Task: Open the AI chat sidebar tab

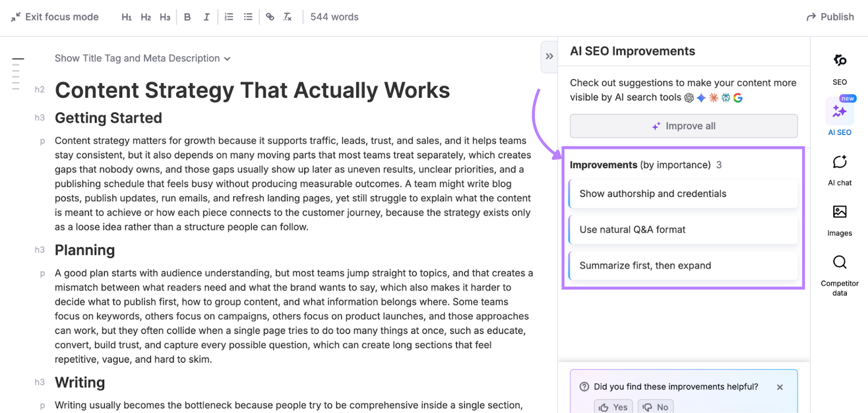Action: click(840, 170)
